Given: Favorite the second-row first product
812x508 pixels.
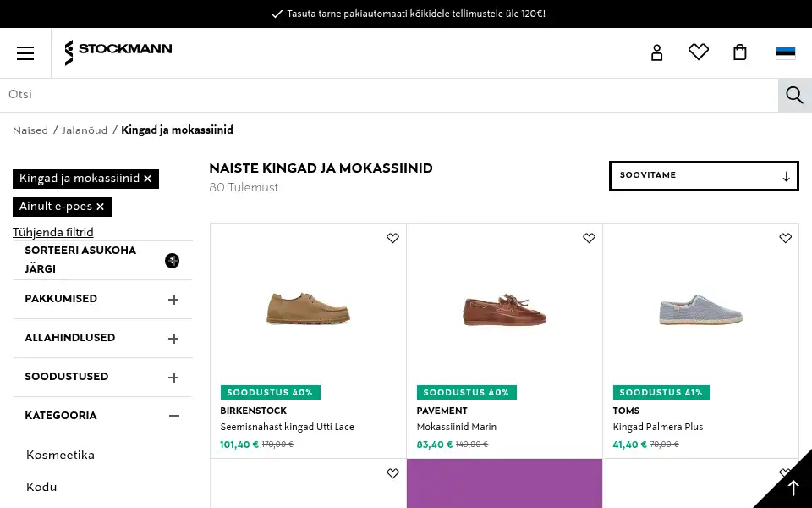Looking at the screenshot, I should coord(392,473).
